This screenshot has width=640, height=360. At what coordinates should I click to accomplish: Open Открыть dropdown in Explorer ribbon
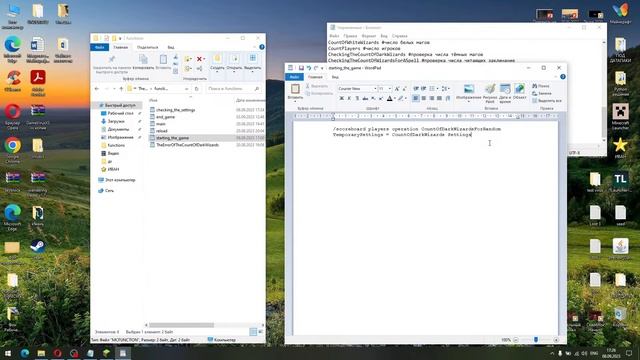point(234,63)
